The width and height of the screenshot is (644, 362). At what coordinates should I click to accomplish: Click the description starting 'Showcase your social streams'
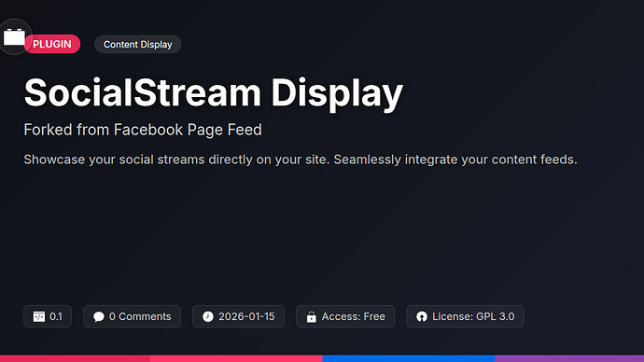pyautogui.click(x=301, y=160)
